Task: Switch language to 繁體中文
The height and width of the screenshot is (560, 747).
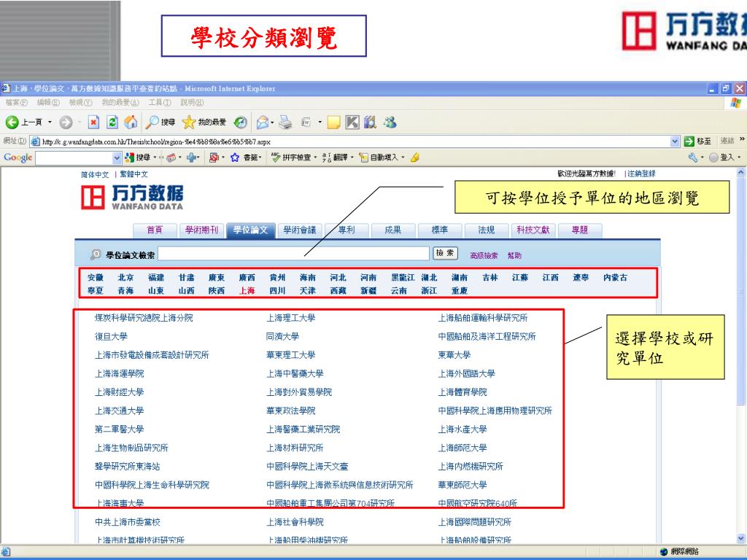Action: point(134,174)
